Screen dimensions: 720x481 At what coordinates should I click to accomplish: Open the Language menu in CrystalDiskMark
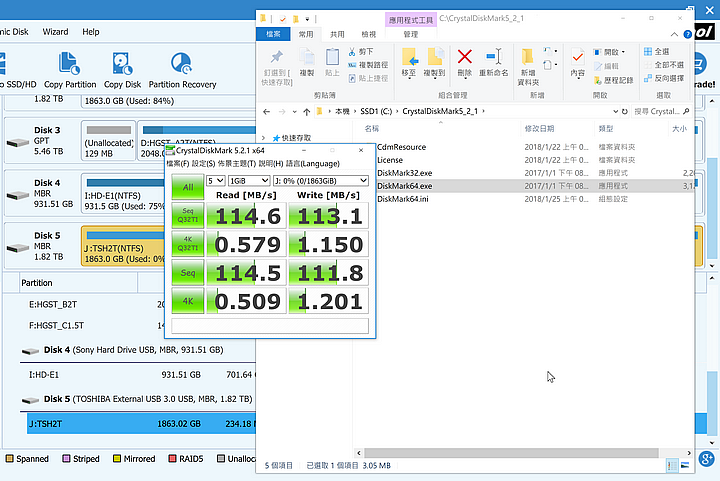point(313,163)
